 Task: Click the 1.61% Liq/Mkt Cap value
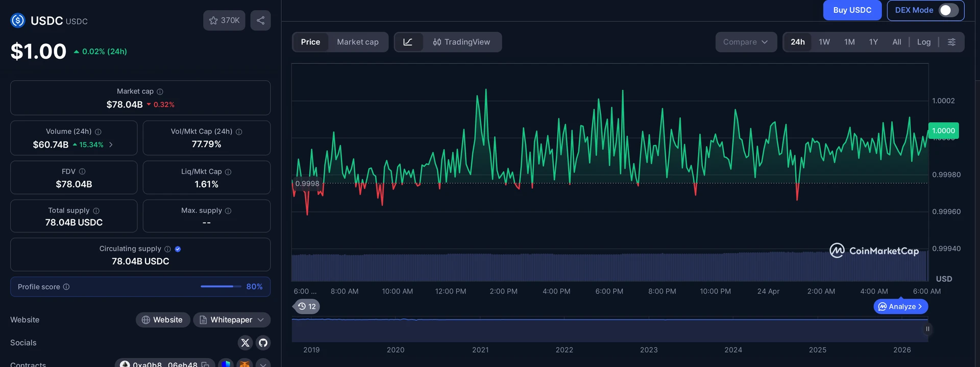pyautogui.click(x=206, y=184)
